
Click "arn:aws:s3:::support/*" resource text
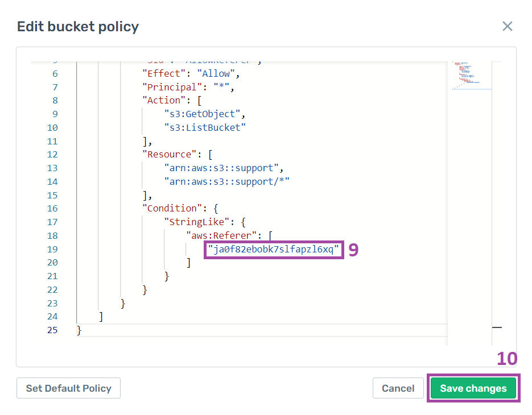click(226, 182)
